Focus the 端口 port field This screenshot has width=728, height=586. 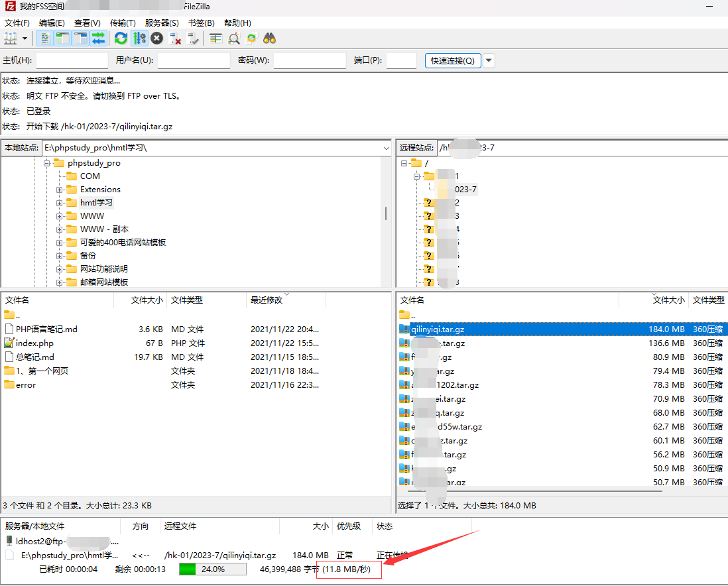(402, 60)
